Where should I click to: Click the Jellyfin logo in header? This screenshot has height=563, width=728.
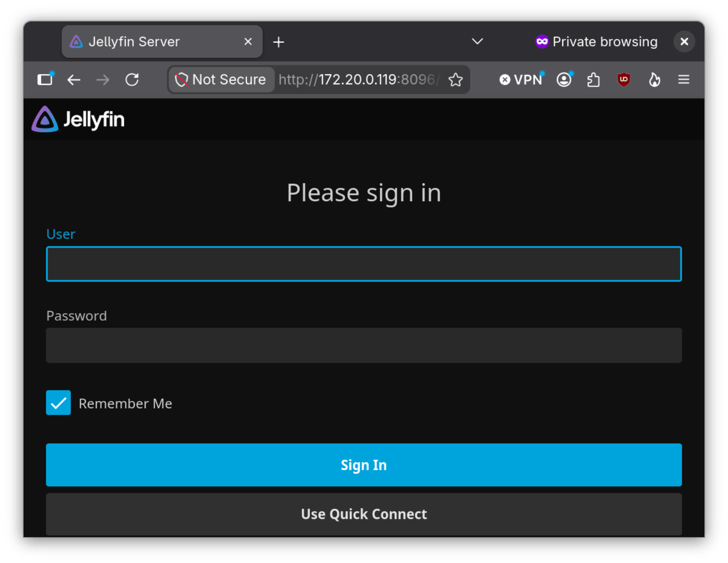coord(78,119)
